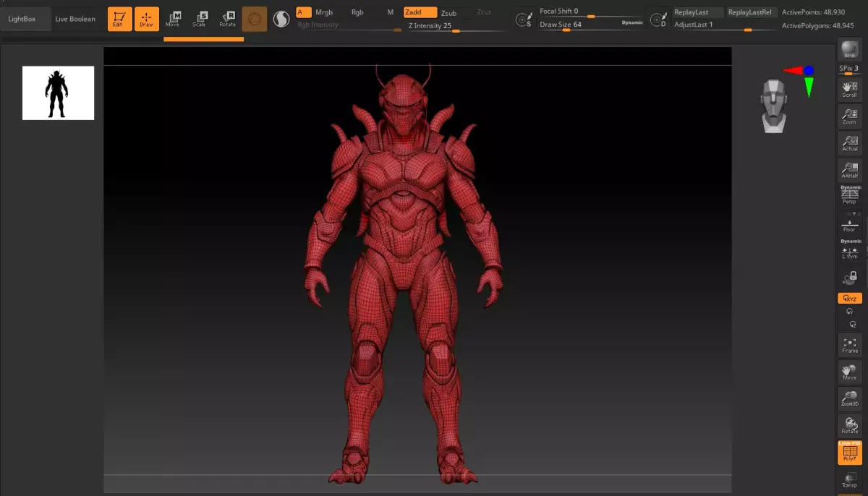The height and width of the screenshot is (496, 868).
Task: Click the dynamic D brush icon
Action: pos(658,20)
